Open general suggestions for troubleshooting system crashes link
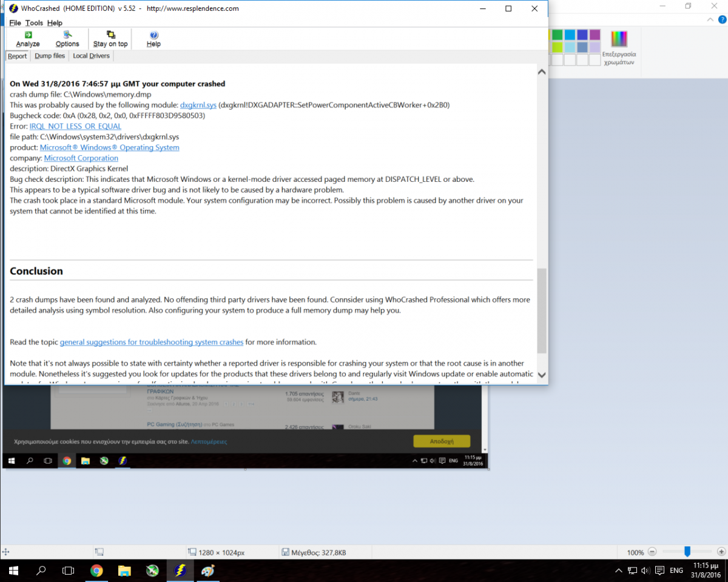The image size is (728, 582). tap(152, 342)
